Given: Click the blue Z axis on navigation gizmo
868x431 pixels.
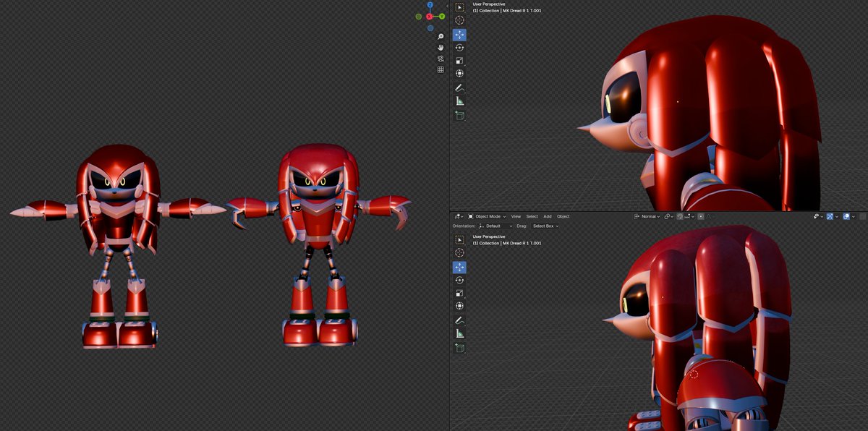Looking at the screenshot, I should [x=430, y=5].
